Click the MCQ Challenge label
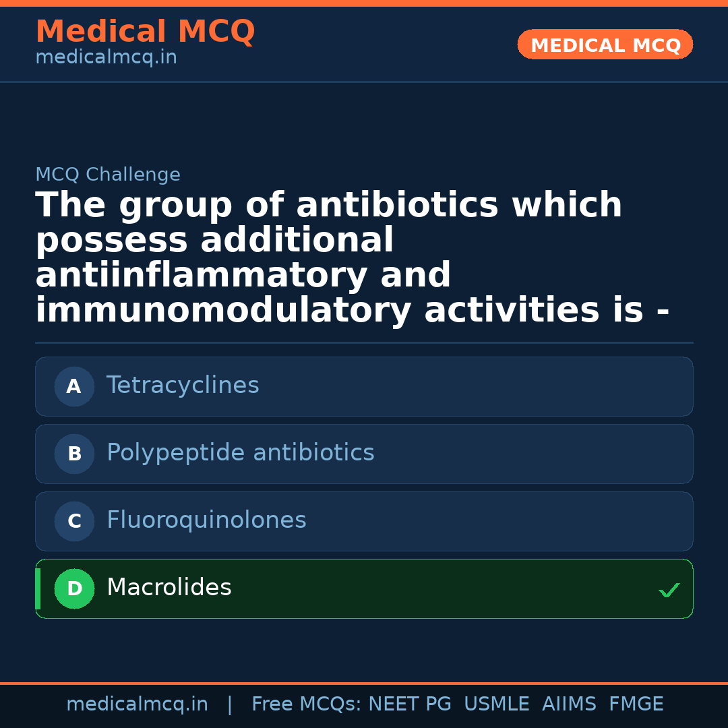 pos(108,175)
